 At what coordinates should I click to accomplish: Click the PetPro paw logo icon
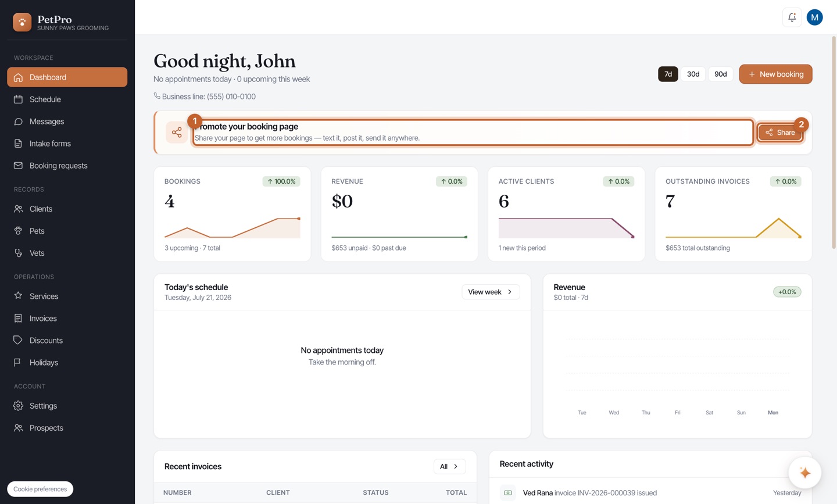22,22
